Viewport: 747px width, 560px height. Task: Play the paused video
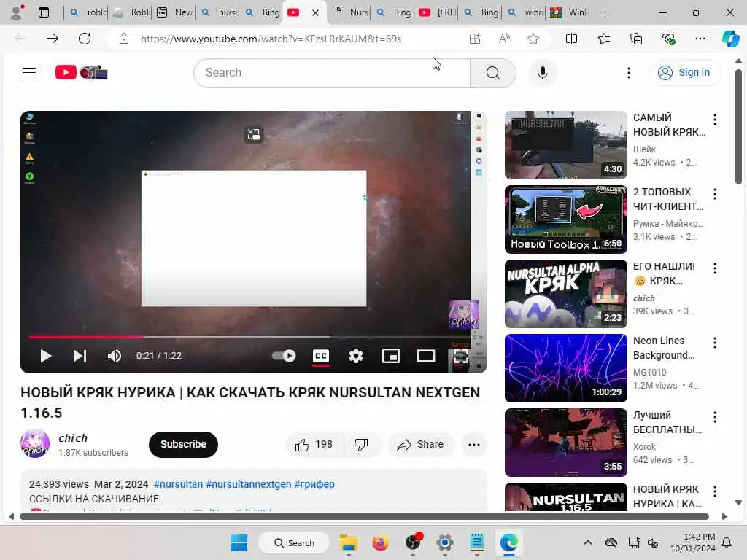tap(45, 356)
